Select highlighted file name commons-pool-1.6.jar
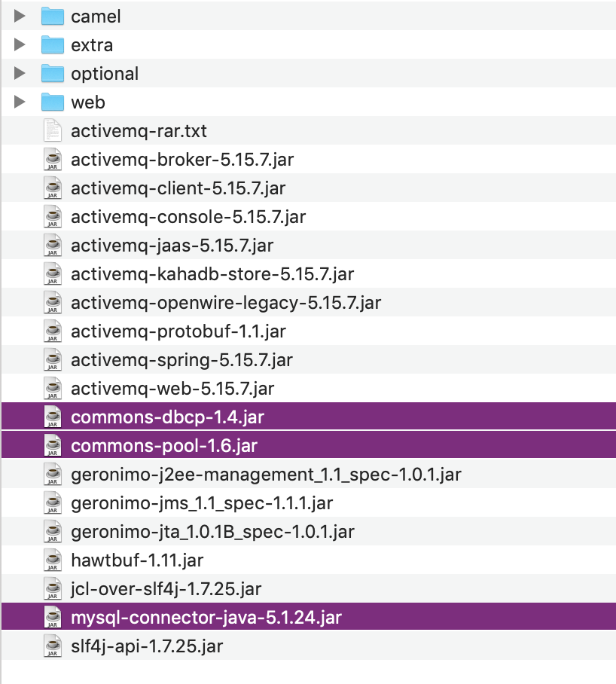 point(164,446)
